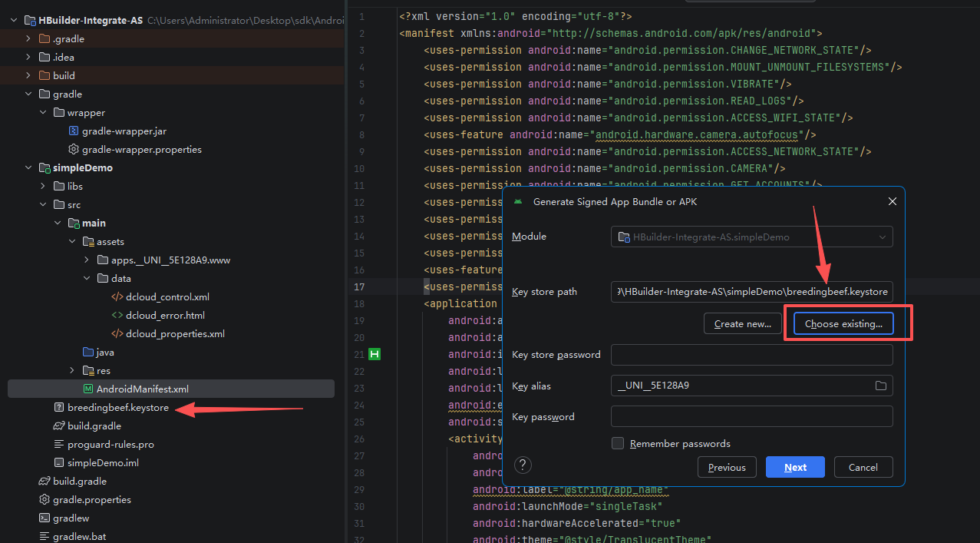
Task: Expand the libs folder
Action: pyautogui.click(x=43, y=186)
